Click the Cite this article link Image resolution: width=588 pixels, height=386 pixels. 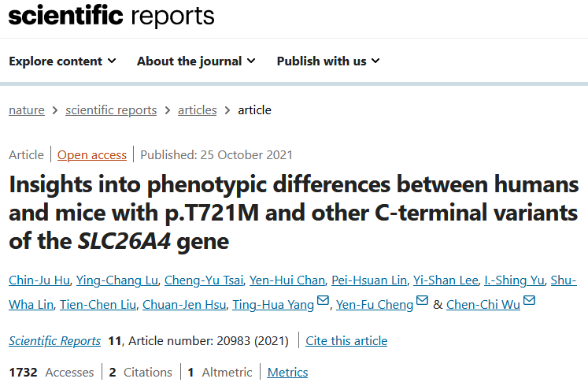click(x=346, y=340)
